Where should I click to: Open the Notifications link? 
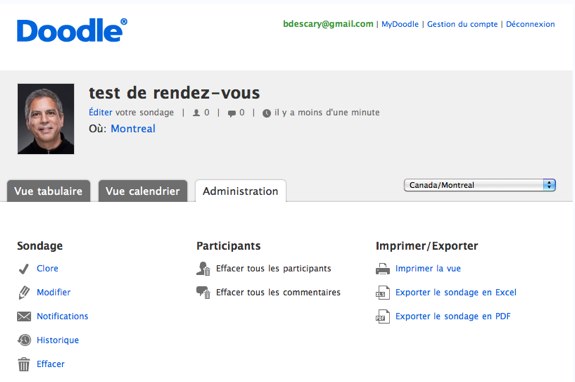pyautogui.click(x=62, y=316)
